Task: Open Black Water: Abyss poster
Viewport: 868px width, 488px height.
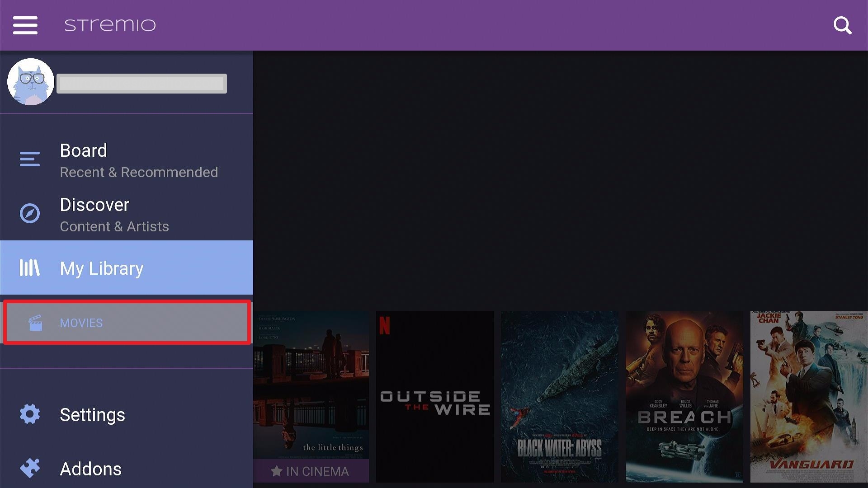Action: (560, 396)
